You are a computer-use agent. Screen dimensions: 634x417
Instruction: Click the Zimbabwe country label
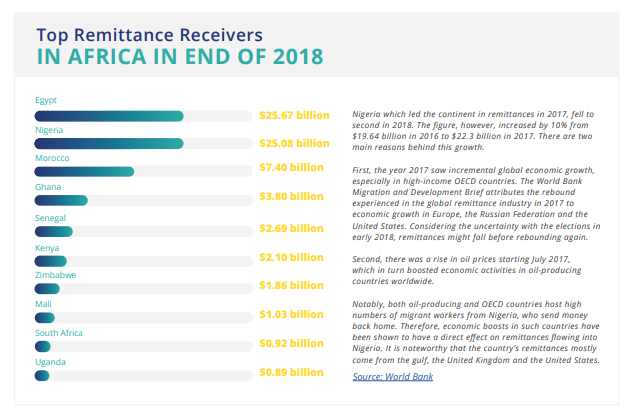56,274
